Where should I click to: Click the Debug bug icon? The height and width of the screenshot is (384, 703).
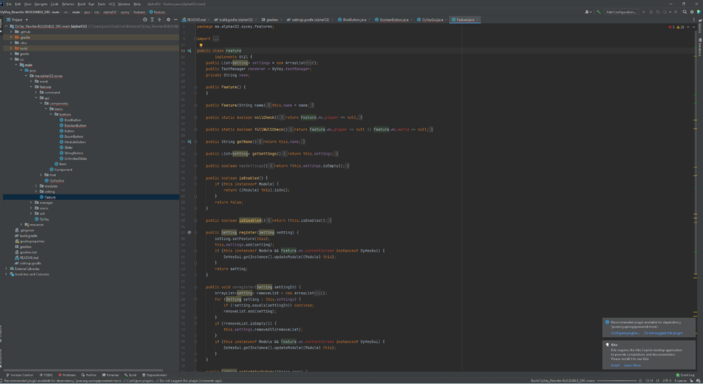click(651, 12)
